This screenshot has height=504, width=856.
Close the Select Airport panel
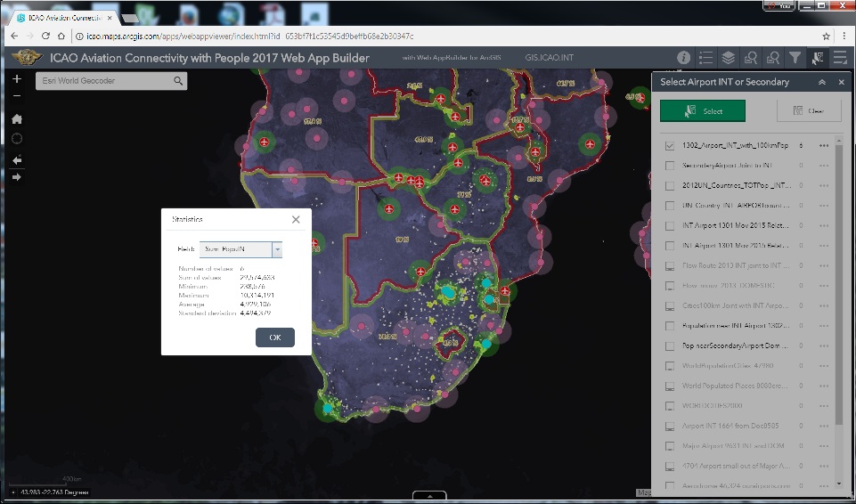(x=841, y=82)
